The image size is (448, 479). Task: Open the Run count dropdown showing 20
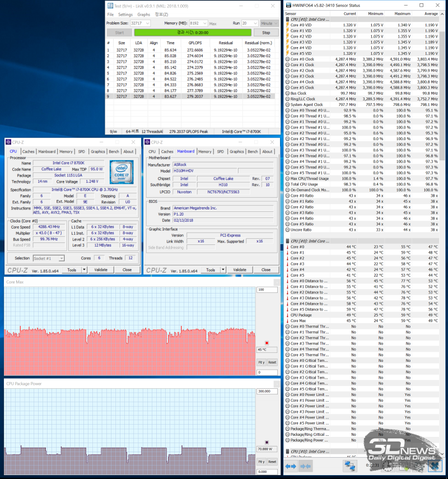click(x=255, y=23)
